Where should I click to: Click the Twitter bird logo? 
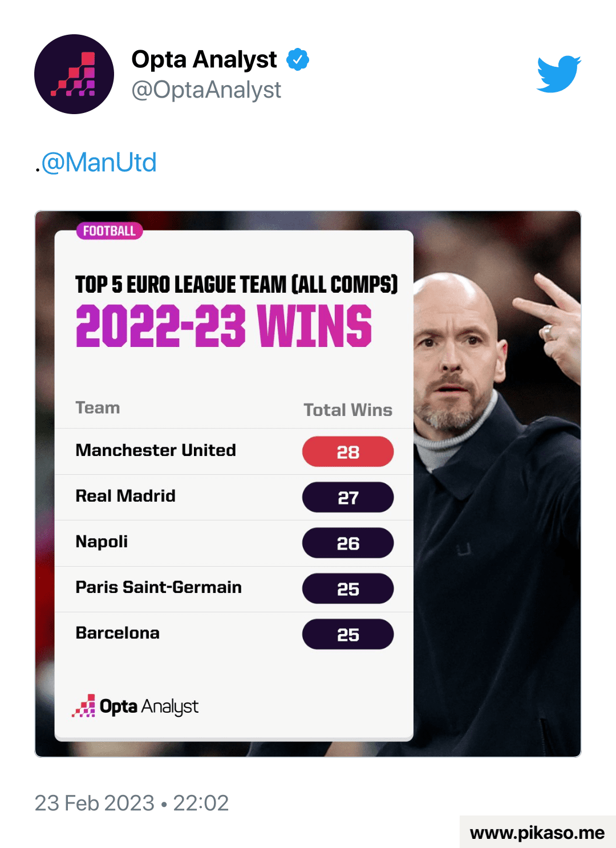[558, 74]
